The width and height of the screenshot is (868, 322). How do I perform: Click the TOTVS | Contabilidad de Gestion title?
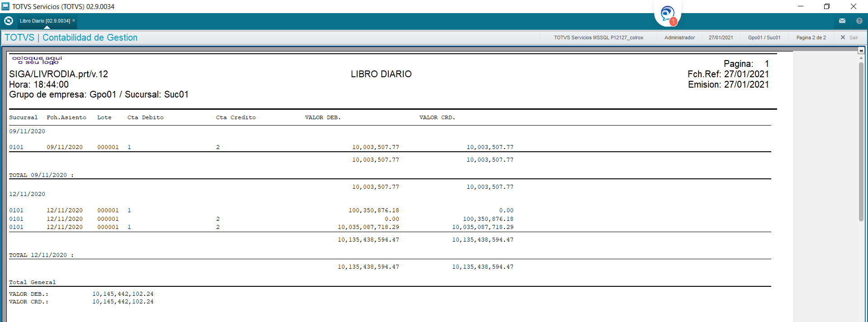point(71,37)
